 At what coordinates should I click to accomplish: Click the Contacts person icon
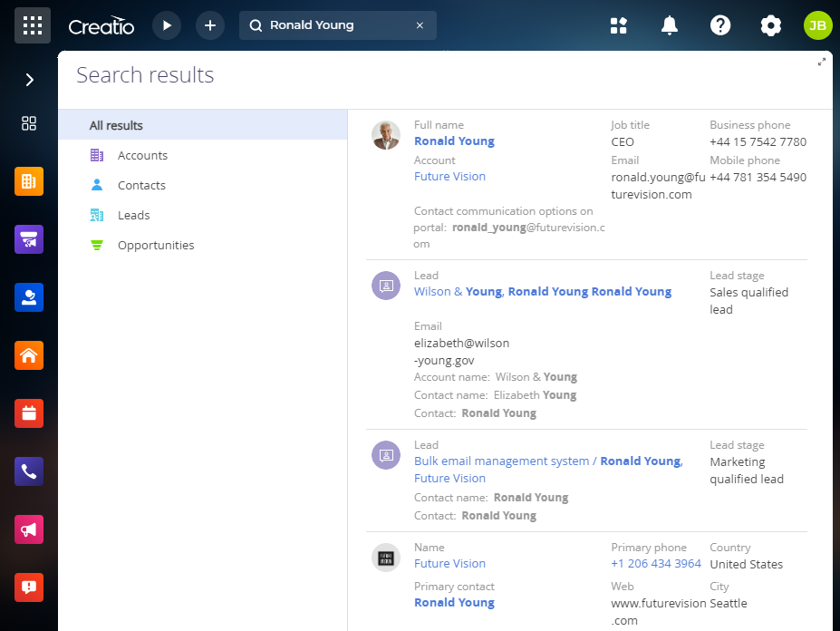point(97,185)
